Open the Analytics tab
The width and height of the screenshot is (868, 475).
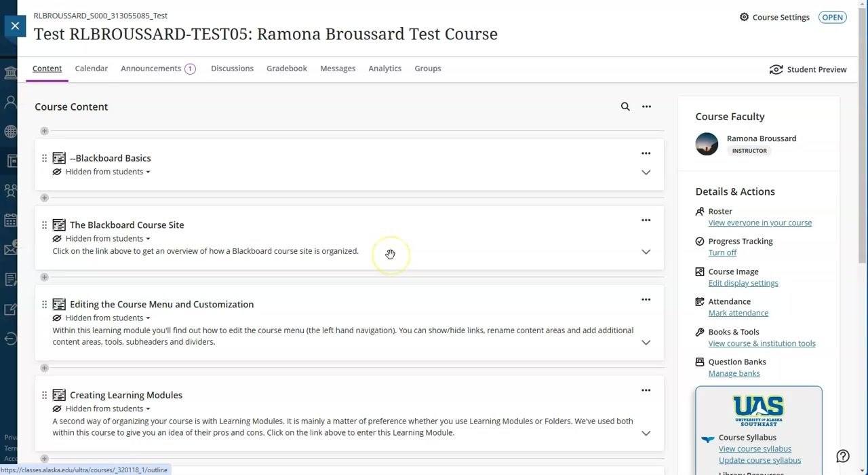(x=385, y=69)
